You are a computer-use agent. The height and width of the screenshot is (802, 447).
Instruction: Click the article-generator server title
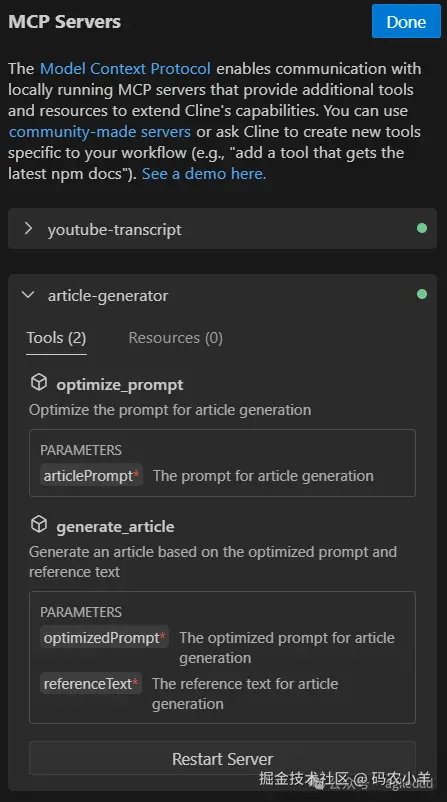pos(108,296)
